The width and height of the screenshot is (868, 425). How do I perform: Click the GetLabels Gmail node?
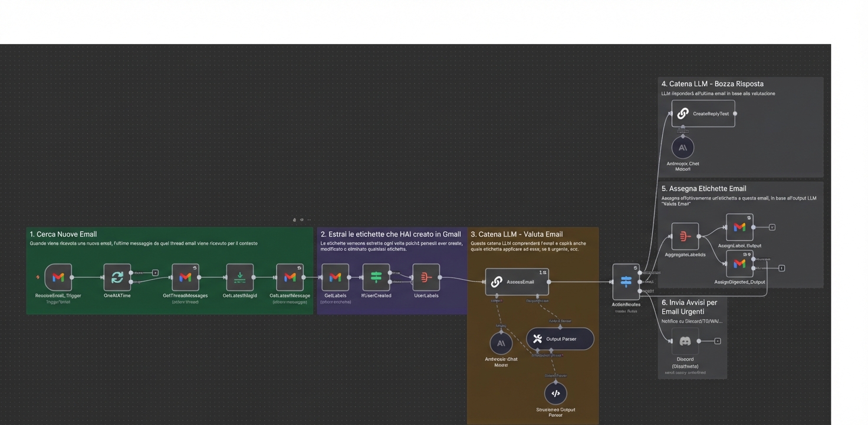point(335,277)
